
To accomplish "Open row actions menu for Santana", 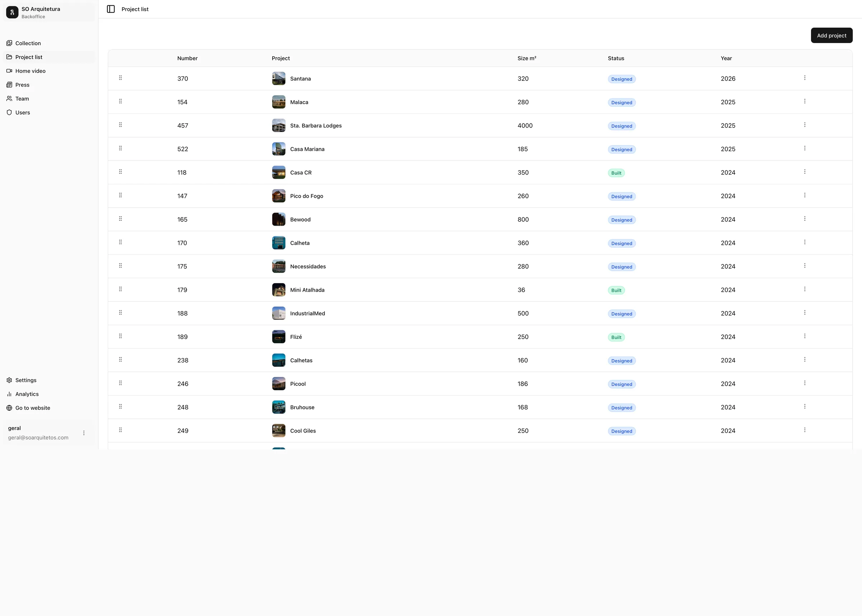I will point(805,78).
